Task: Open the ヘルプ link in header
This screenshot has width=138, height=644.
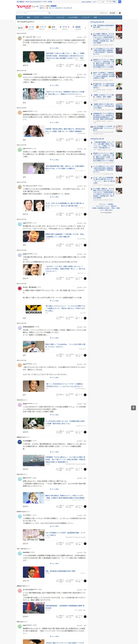Action: tap(94, 2)
